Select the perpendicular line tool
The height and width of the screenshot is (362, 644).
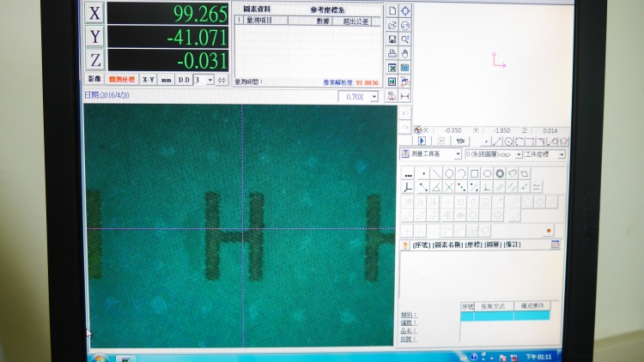(x=486, y=188)
